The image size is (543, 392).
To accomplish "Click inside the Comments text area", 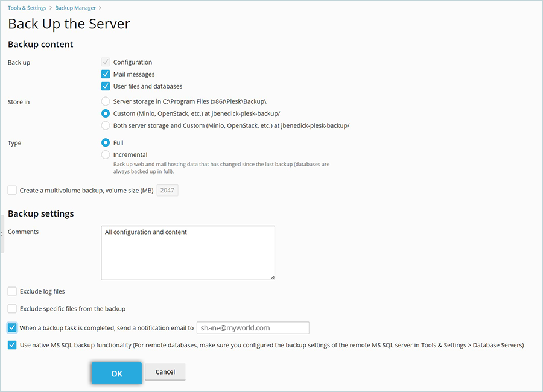I will 188,253.
